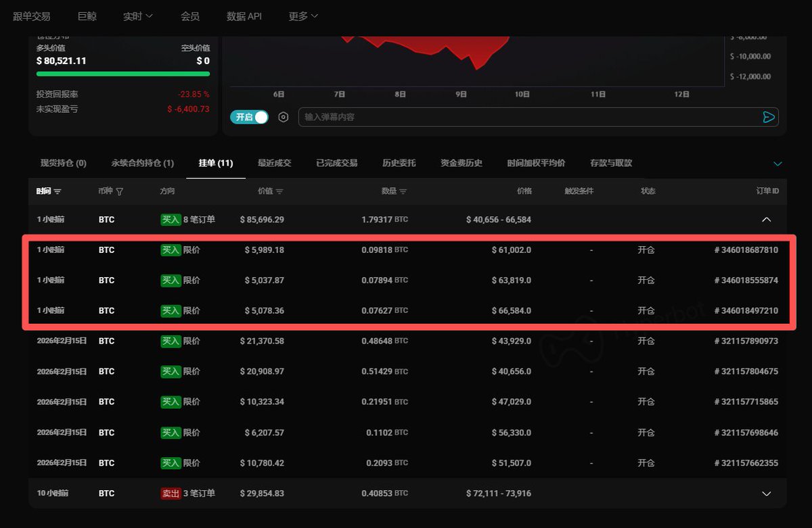Click price $ 61,002.0 cell

click(512, 250)
